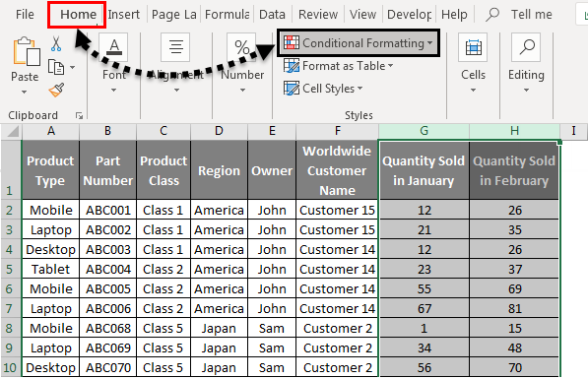Select column H header
The image size is (588, 379).
tap(514, 131)
